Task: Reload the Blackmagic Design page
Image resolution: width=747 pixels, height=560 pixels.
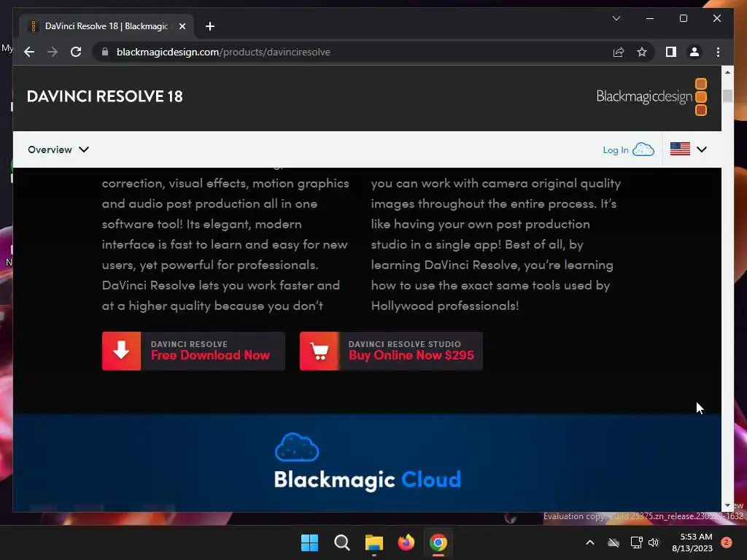Action: pos(76,52)
